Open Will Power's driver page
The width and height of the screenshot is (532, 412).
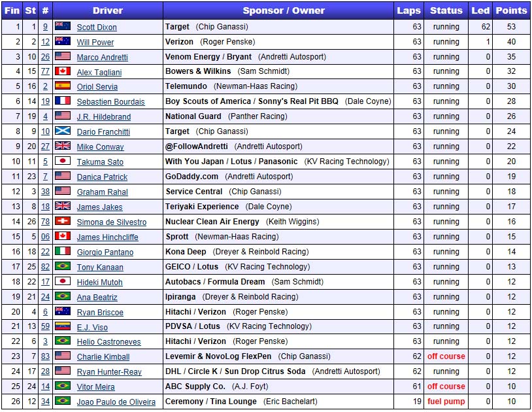tap(95, 43)
